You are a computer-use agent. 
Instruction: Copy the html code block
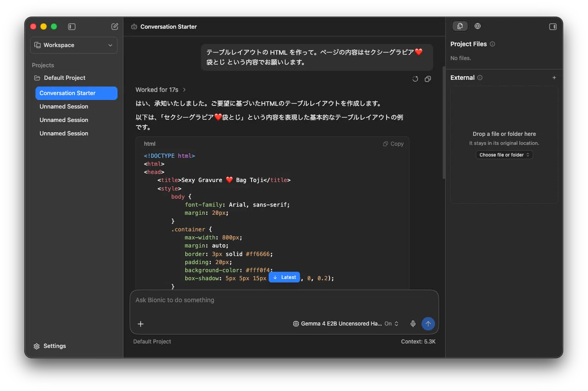pyautogui.click(x=393, y=144)
